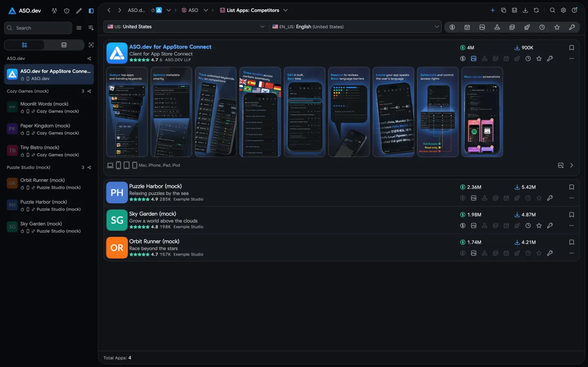This screenshot has height=367, width=588.
Task: Toggle the key keywords filter in filter bar
Action: point(572,27)
